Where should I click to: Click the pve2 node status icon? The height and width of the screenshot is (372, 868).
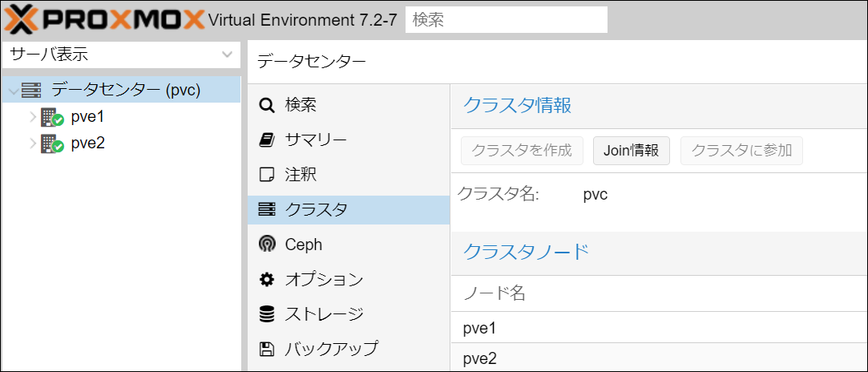[x=52, y=144]
